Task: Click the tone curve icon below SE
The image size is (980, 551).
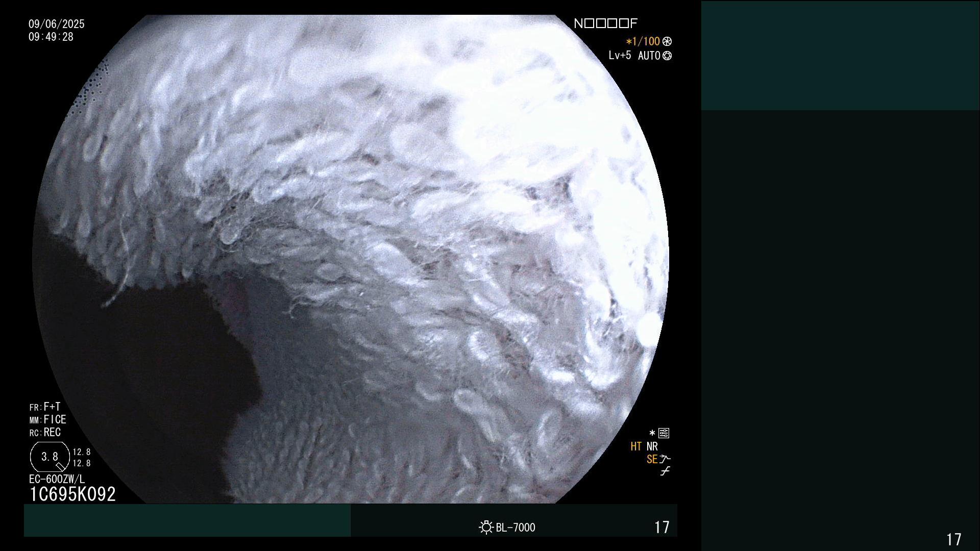Action: pos(665,471)
